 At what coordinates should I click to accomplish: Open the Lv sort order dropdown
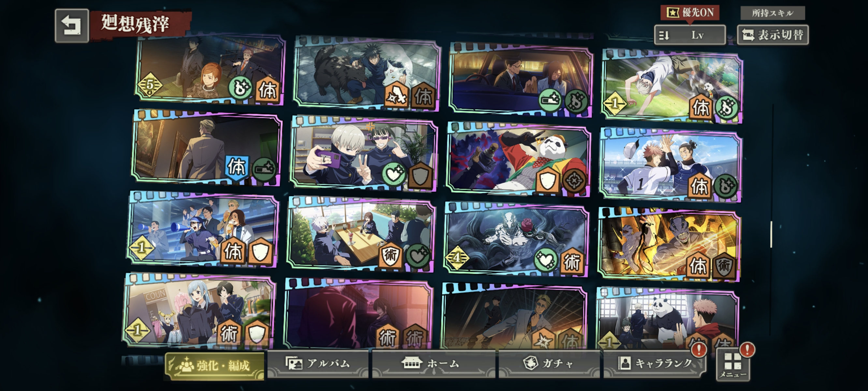tap(690, 35)
